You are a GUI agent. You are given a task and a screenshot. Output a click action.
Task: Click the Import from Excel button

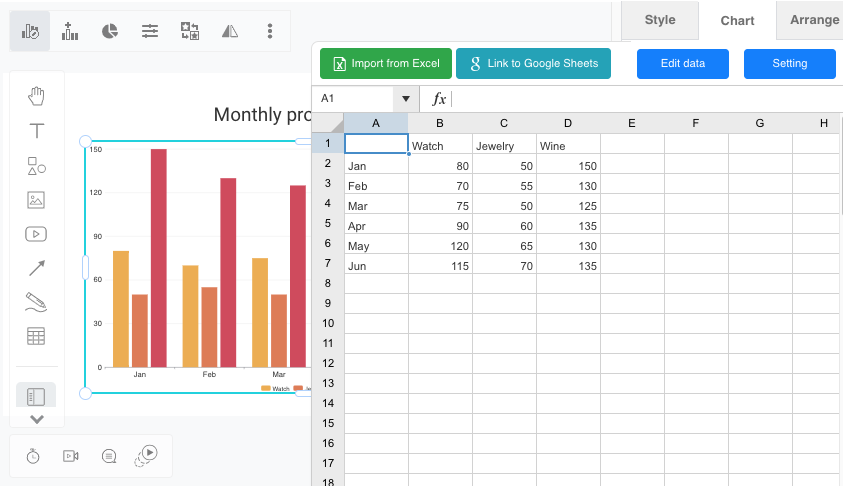pyautogui.click(x=386, y=64)
